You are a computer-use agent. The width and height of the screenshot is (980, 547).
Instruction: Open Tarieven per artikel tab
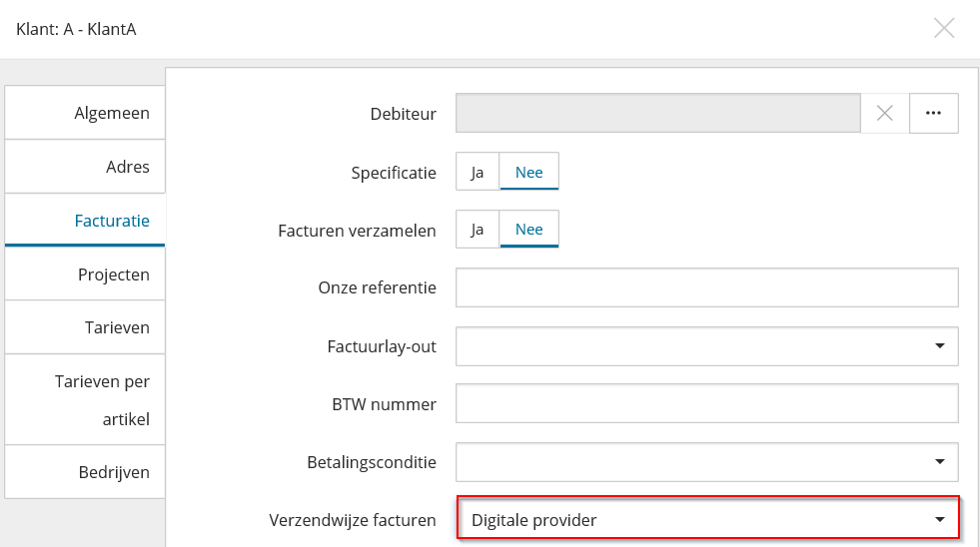coord(85,399)
